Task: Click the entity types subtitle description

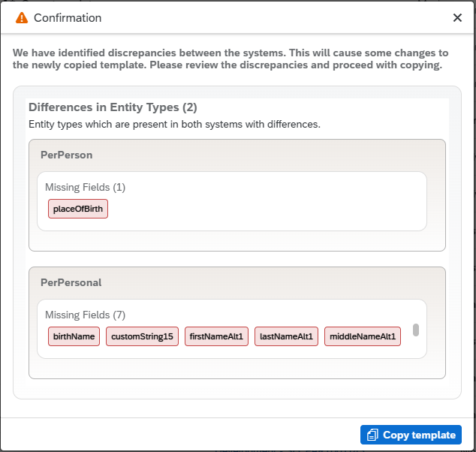Action: (174, 124)
